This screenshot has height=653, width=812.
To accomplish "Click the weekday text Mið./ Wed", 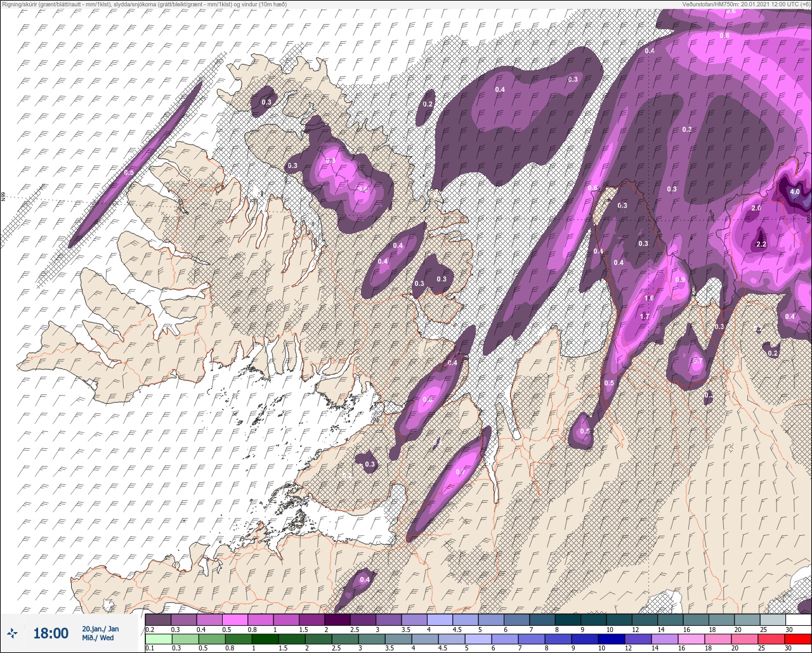I will (98, 638).
